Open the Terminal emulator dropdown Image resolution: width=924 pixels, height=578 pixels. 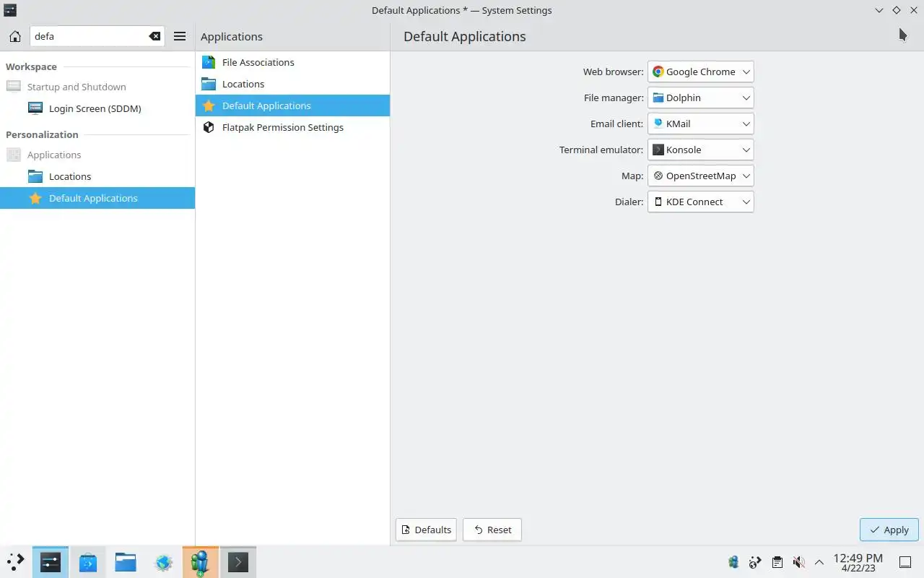(700, 150)
